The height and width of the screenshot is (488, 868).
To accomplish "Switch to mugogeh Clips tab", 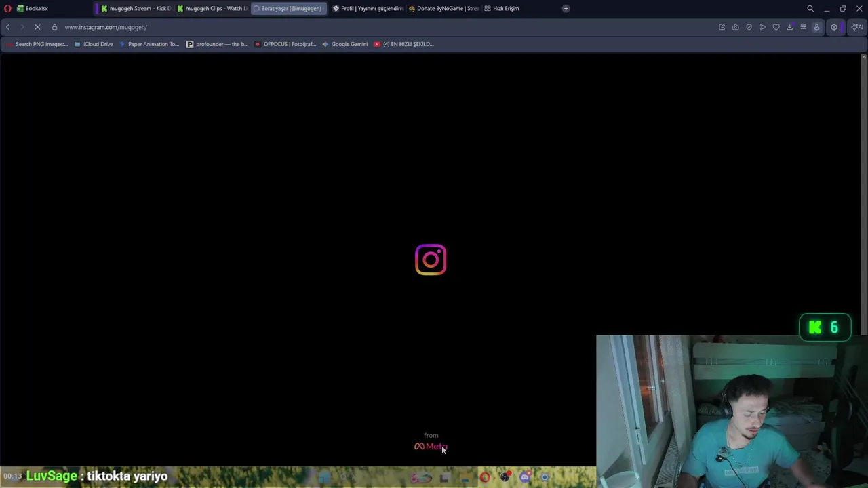I will (x=212, y=9).
